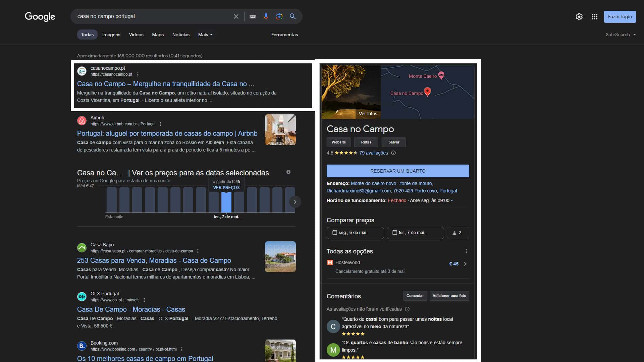Screen dimensions: 644x362
Task: Switch to the Imagens tab
Action: (x=111, y=35)
